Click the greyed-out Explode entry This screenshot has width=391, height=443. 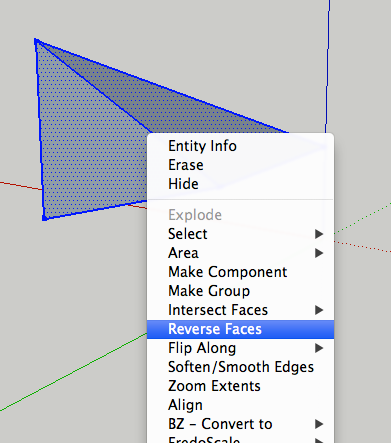240,215
